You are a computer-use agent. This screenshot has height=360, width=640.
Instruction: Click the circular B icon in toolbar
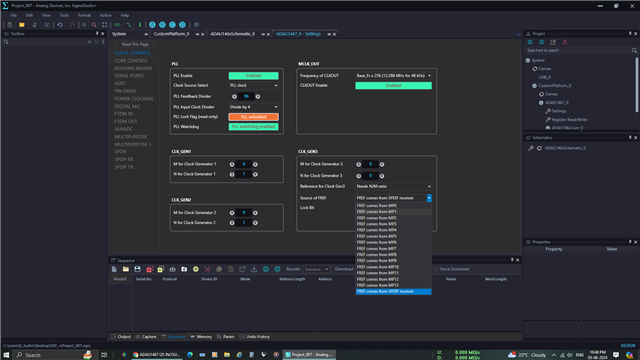coord(162,25)
